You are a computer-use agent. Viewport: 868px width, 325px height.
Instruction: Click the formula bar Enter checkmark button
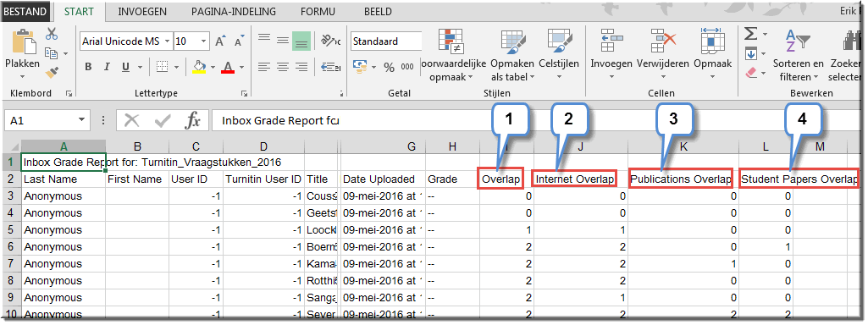[163, 119]
